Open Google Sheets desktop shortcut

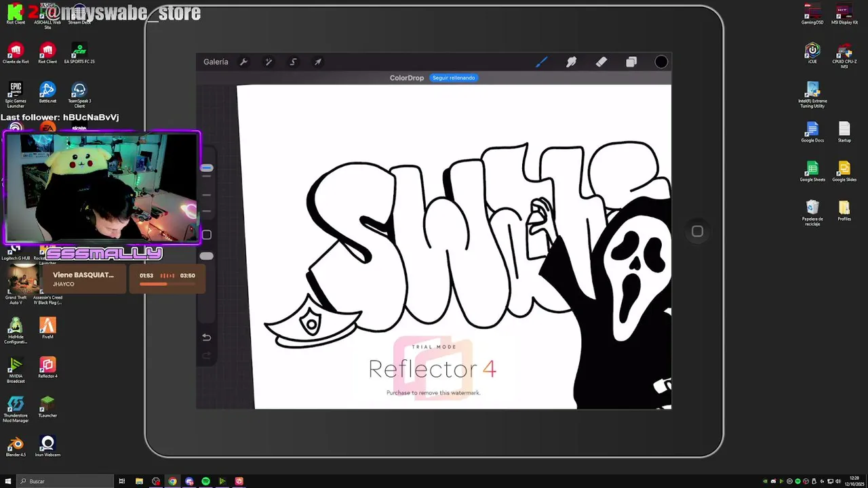point(812,171)
